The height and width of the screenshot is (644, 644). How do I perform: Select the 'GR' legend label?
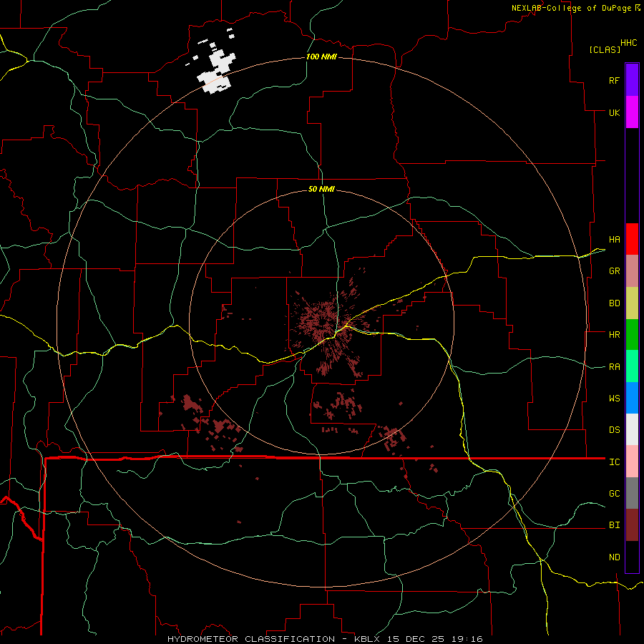click(614, 271)
